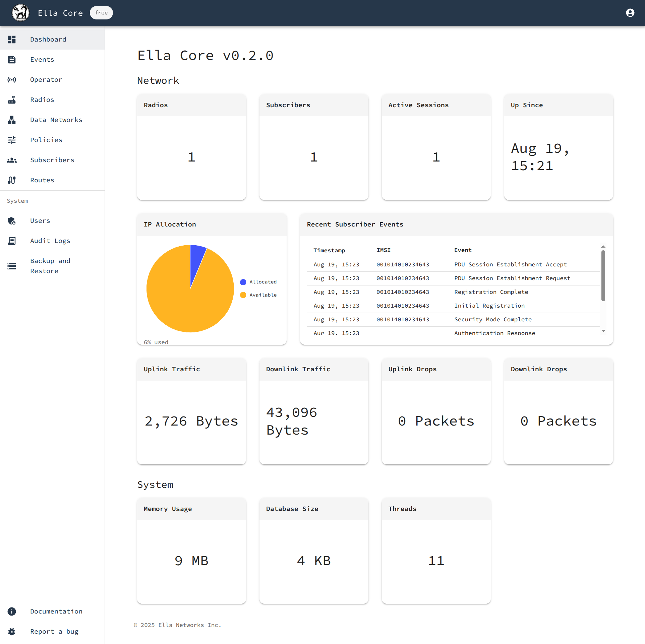Click the Ella Core dog logo

[x=20, y=12]
